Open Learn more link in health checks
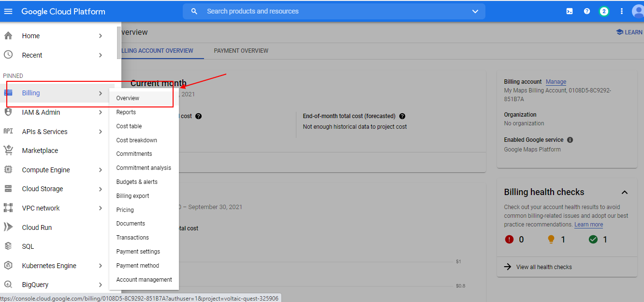 (588, 225)
